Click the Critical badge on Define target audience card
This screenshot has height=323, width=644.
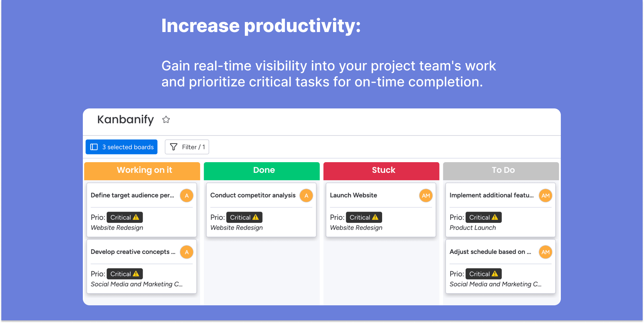[125, 217]
